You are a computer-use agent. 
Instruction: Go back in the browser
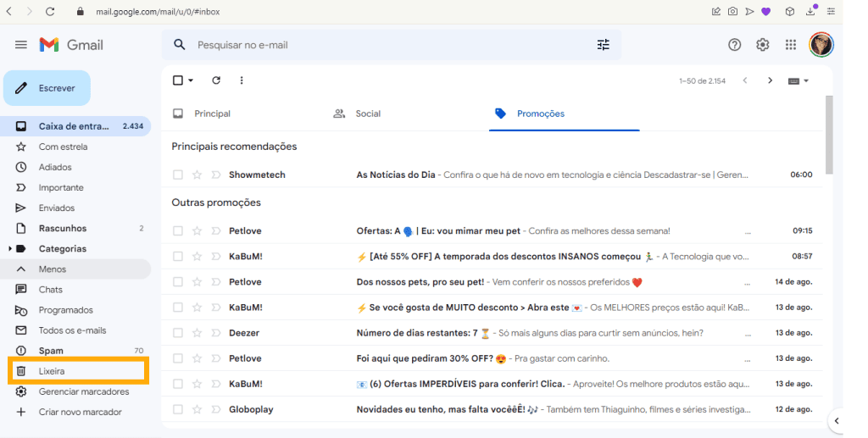(x=8, y=12)
